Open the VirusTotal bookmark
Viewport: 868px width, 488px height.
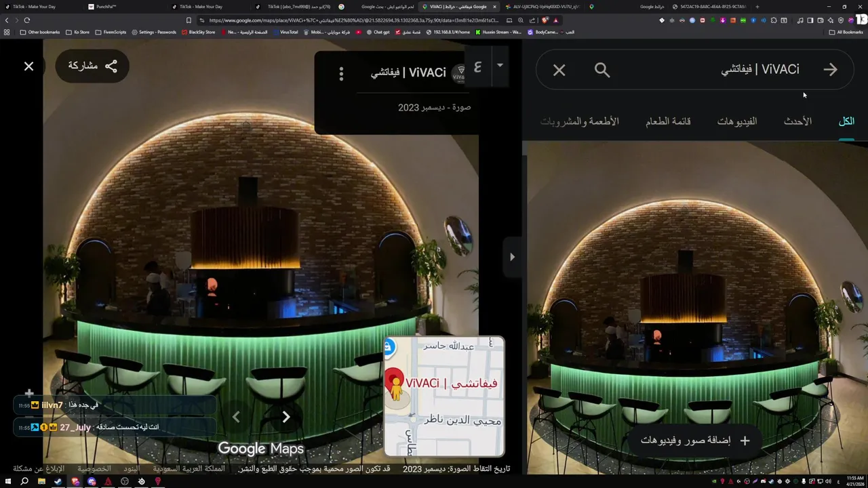[285, 32]
